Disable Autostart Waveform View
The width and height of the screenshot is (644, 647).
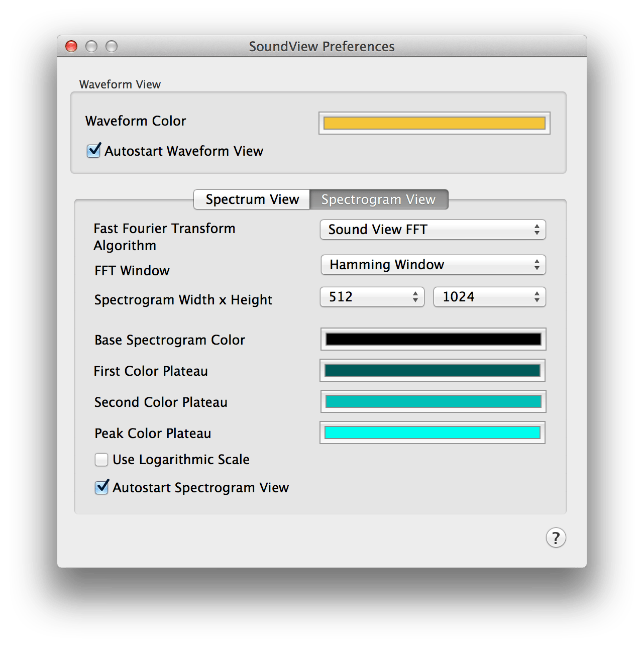[93, 151]
